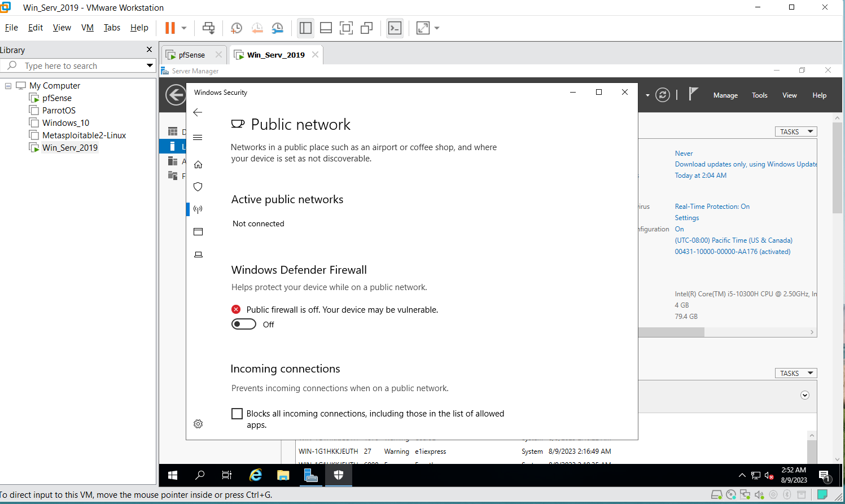Screen dimensions: 845x504
Task: Enter full screen mode icon
Action: click(346, 28)
